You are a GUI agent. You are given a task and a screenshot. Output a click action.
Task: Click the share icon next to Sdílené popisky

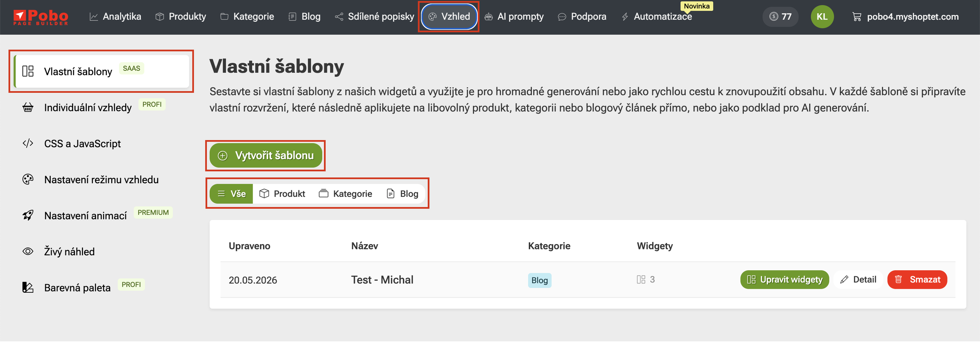[338, 17]
